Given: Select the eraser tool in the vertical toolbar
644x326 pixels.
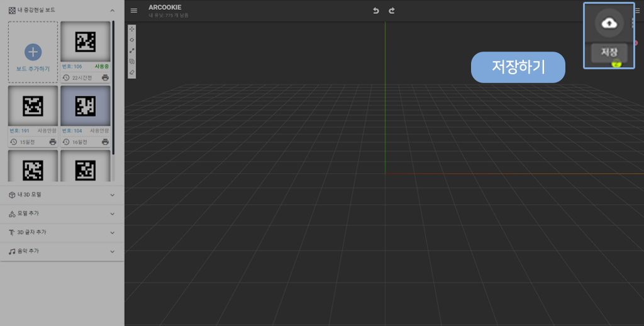Looking at the screenshot, I should coord(132,72).
